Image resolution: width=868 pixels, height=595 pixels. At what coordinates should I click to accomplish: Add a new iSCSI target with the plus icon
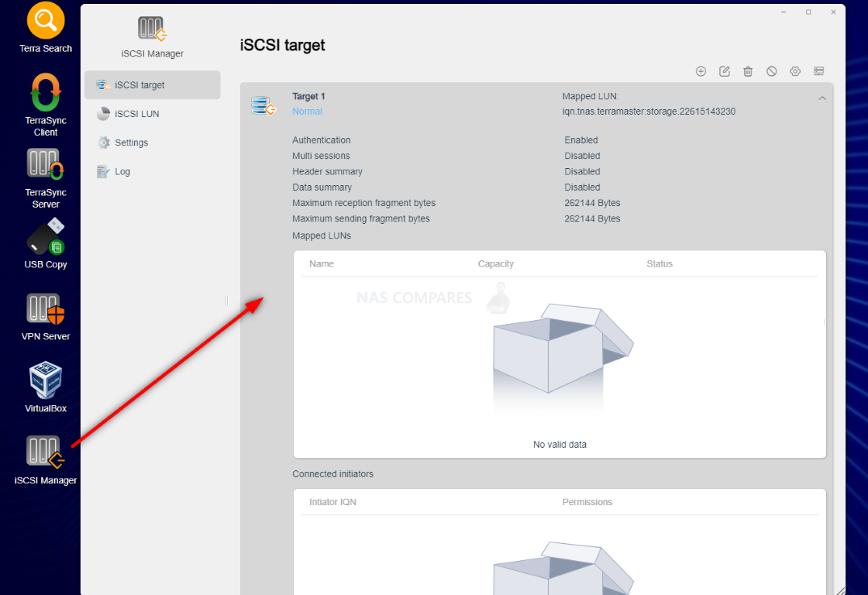[x=701, y=71]
